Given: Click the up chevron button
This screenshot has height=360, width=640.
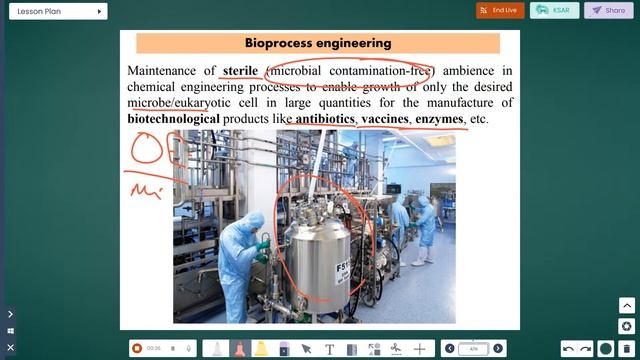Looking at the screenshot, I should pos(627,305).
